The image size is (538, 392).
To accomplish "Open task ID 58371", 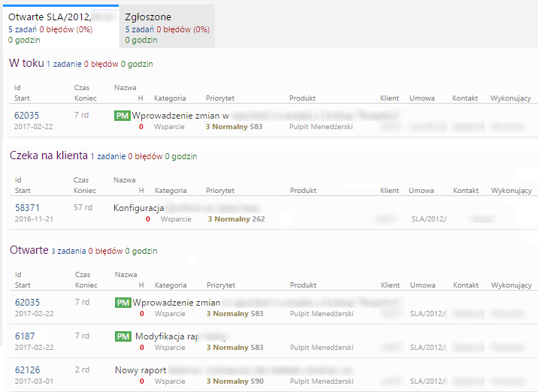I will (27, 207).
